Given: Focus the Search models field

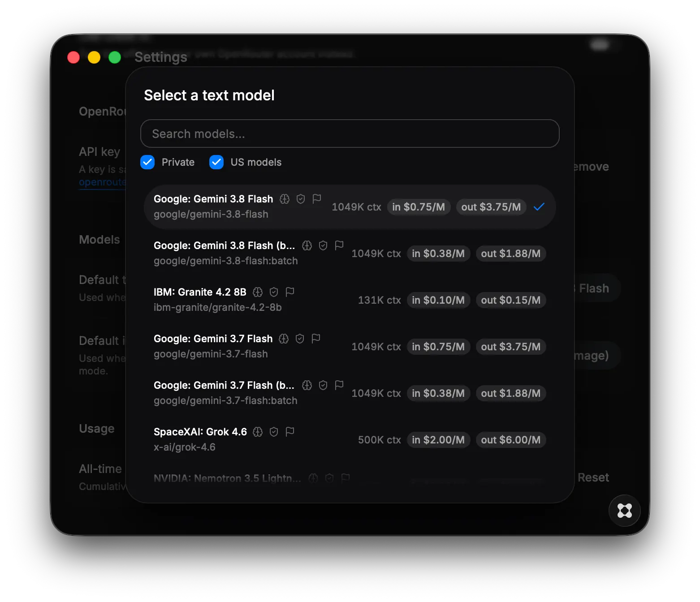Looking at the screenshot, I should click(x=350, y=133).
